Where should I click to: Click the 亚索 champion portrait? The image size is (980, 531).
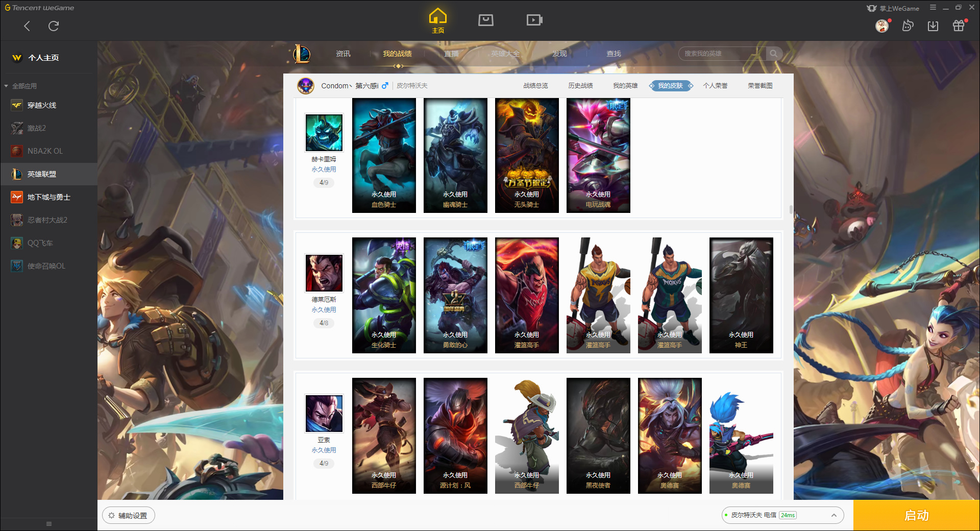click(324, 414)
